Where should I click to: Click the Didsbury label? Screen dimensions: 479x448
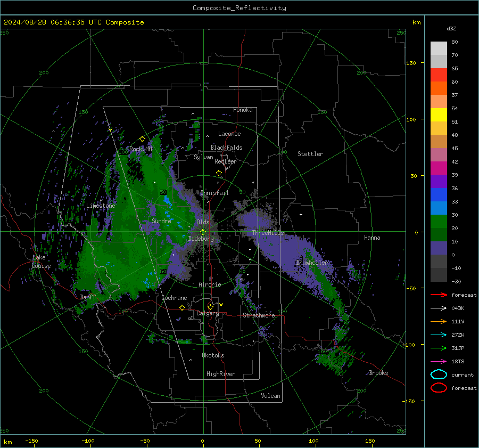point(201,239)
